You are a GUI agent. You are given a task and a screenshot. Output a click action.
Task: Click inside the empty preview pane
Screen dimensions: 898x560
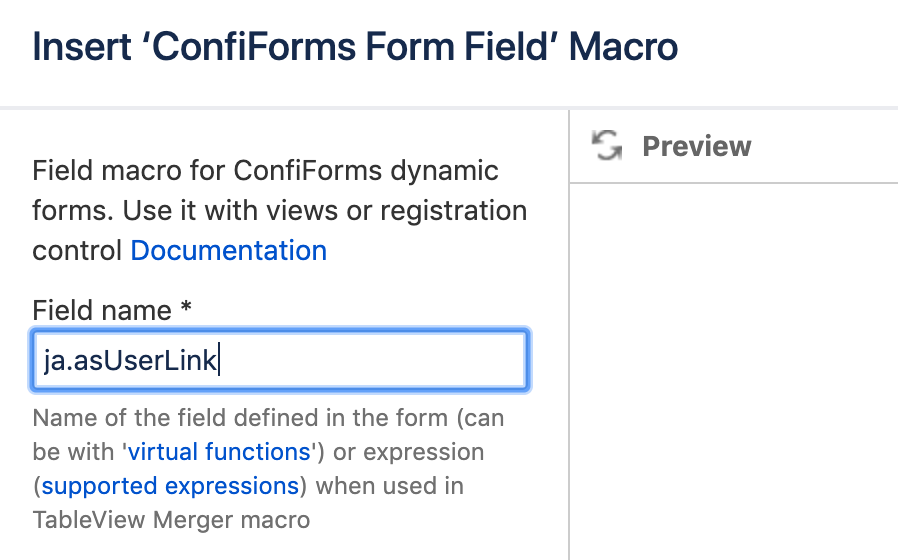[733, 370]
